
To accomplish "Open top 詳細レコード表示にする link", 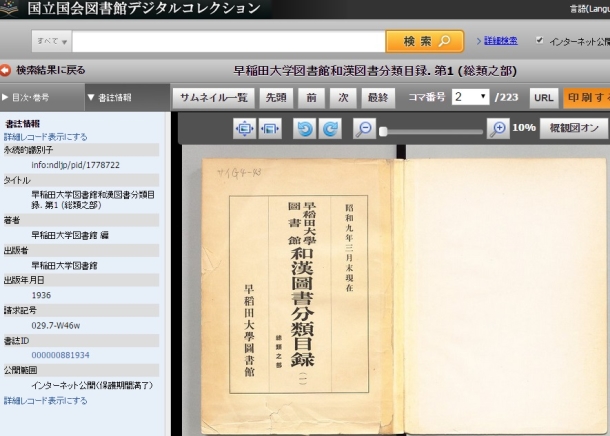I will pos(46,137).
